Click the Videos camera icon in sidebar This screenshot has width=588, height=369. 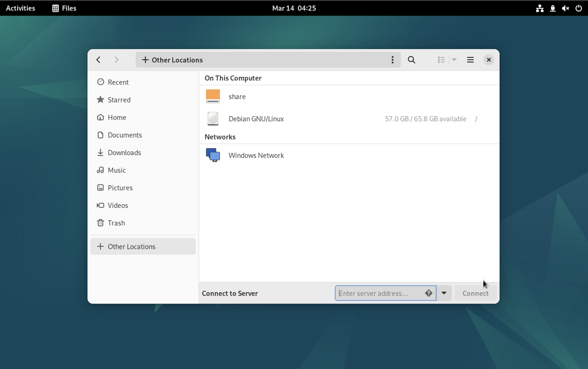pos(100,205)
